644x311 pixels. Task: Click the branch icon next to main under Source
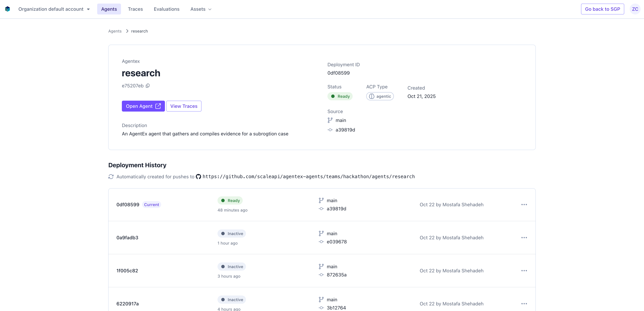click(330, 120)
